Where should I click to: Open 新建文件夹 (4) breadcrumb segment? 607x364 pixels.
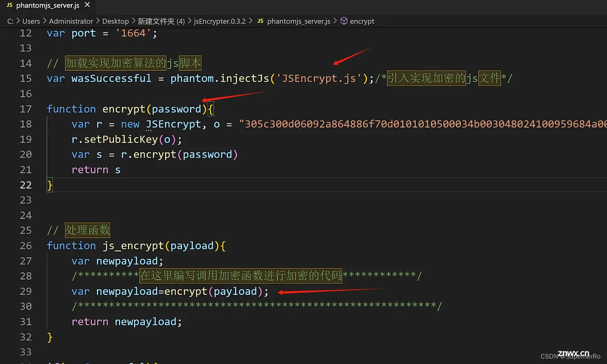[161, 21]
